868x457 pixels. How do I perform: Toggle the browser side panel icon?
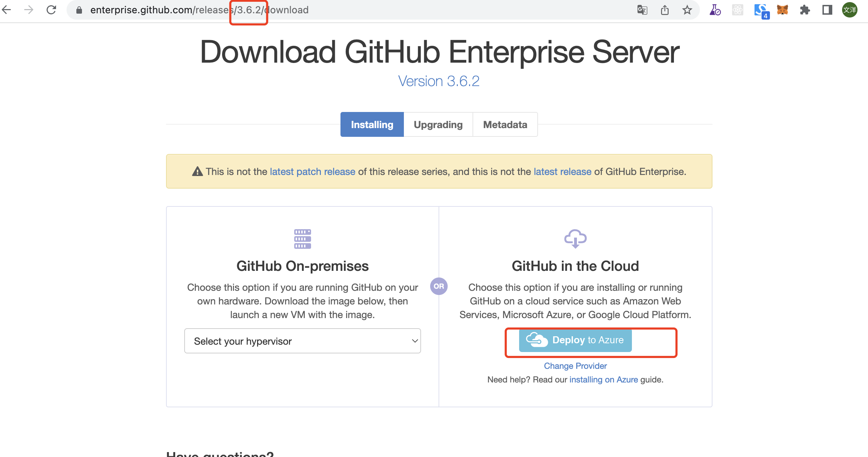pos(827,10)
